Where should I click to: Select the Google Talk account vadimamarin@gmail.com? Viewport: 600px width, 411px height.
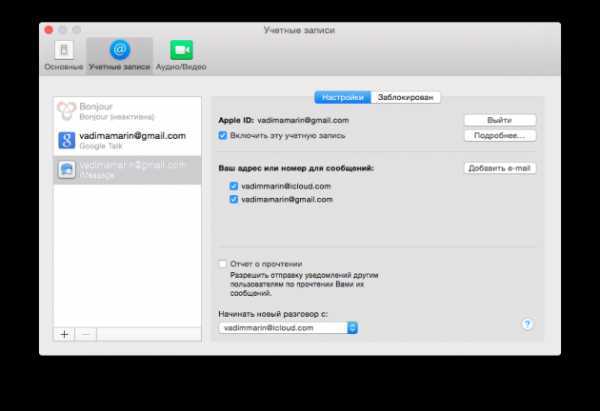pyautogui.click(x=127, y=140)
